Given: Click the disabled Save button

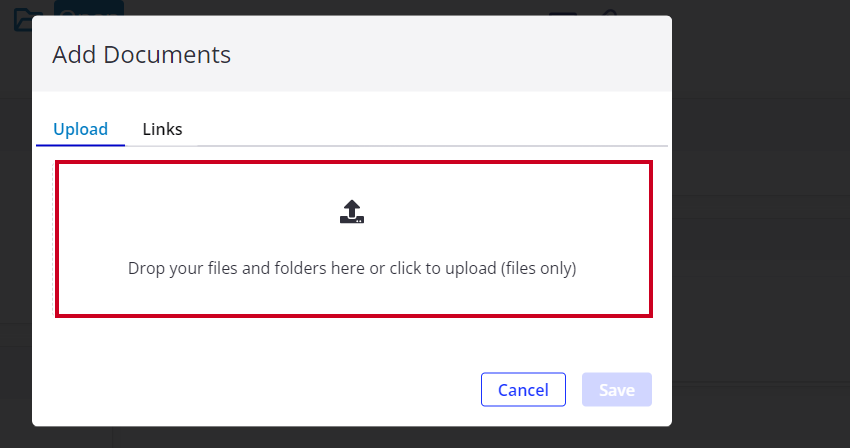Looking at the screenshot, I should tap(617, 389).
